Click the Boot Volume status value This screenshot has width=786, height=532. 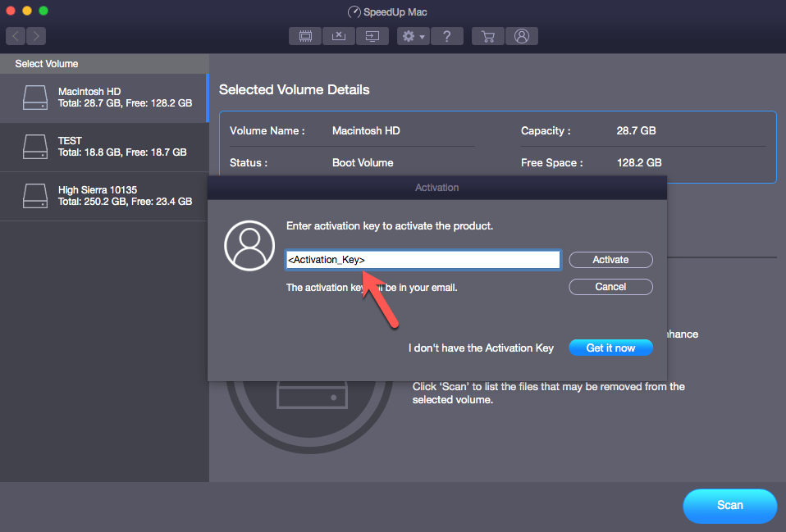coord(363,163)
